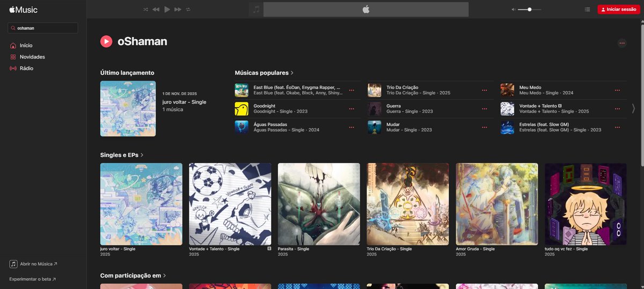Screen dimensions: 644x289
Task: Open the playing next queue list
Action: point(587,9)
